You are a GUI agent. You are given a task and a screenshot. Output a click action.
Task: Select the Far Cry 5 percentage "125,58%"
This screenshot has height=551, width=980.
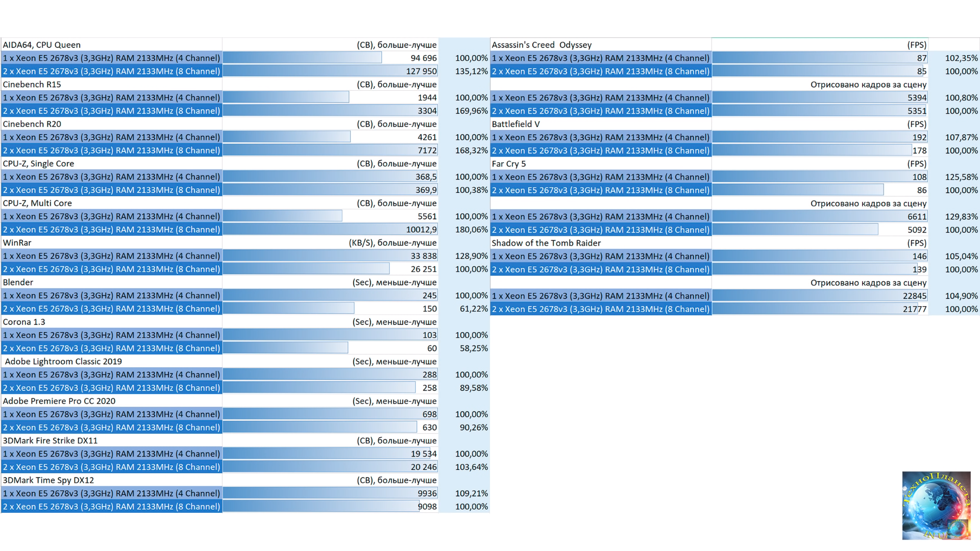(962, 177)
